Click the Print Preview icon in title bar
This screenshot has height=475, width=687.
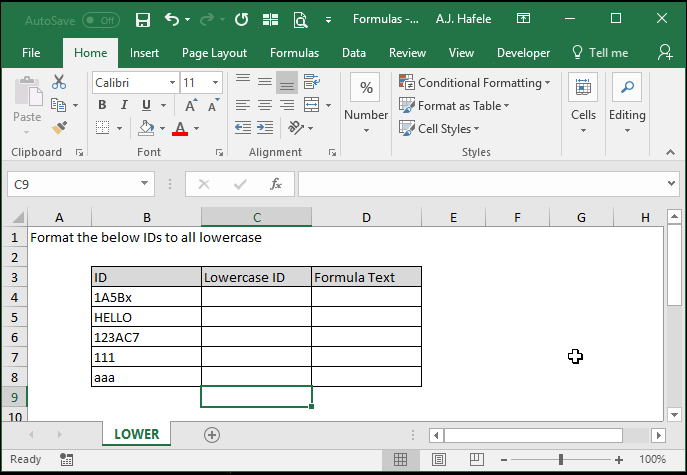pyautogui.click(x=300, y=19)
